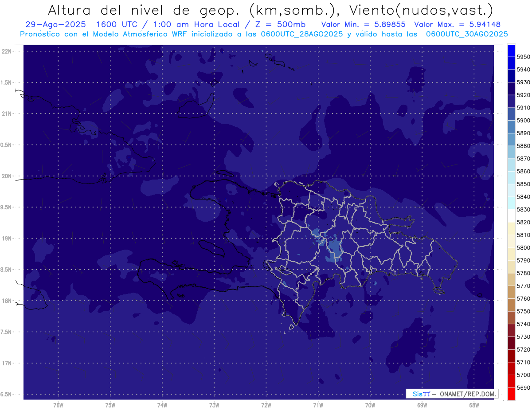Click the '5720' legend value
This screenshot has height=411, width=532.
[523, 350]
